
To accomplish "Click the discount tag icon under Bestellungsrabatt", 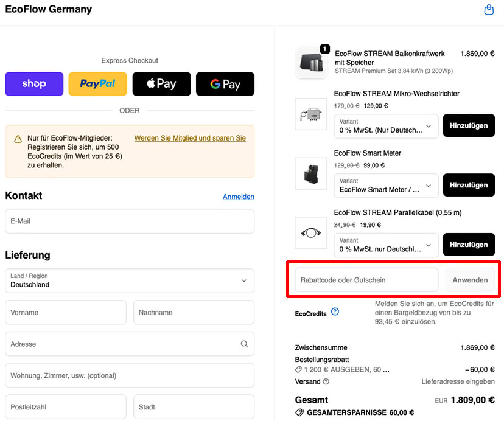I will coord(299,370).
